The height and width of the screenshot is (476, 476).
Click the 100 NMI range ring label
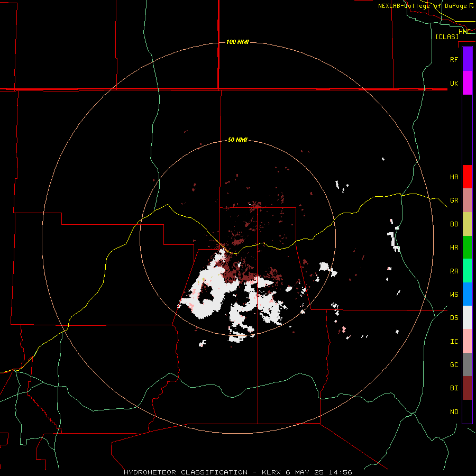tap(237, 42)
